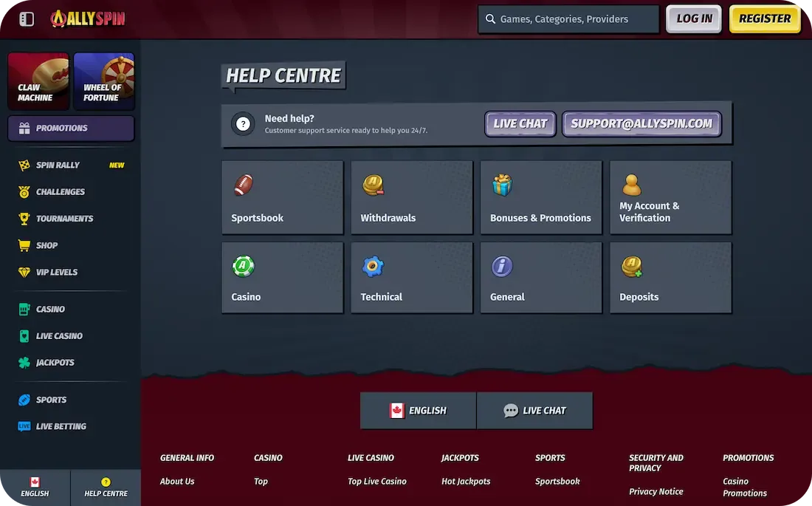Click the Shop cart icon
Screen dimensions: 812x506
point(24,246)
